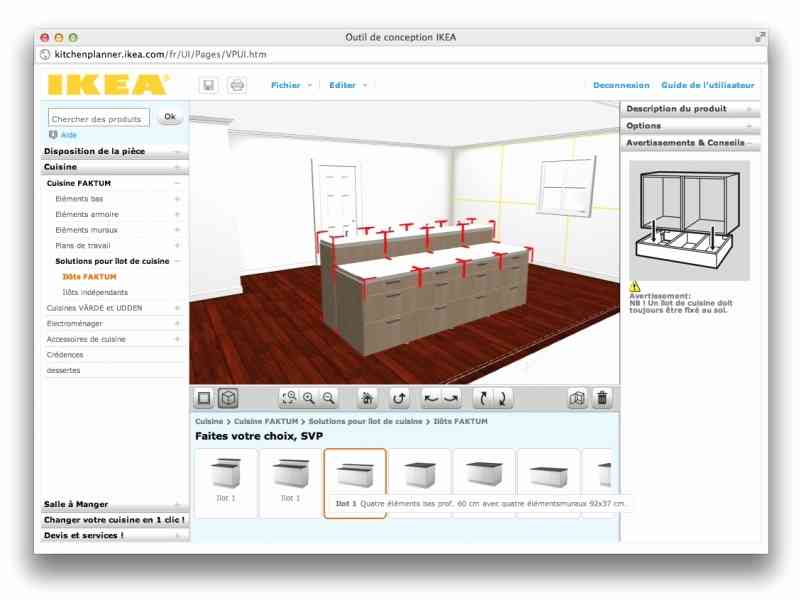Click the site icon in address bar
Screen dimensions: 800x600
tap(45, 54)
